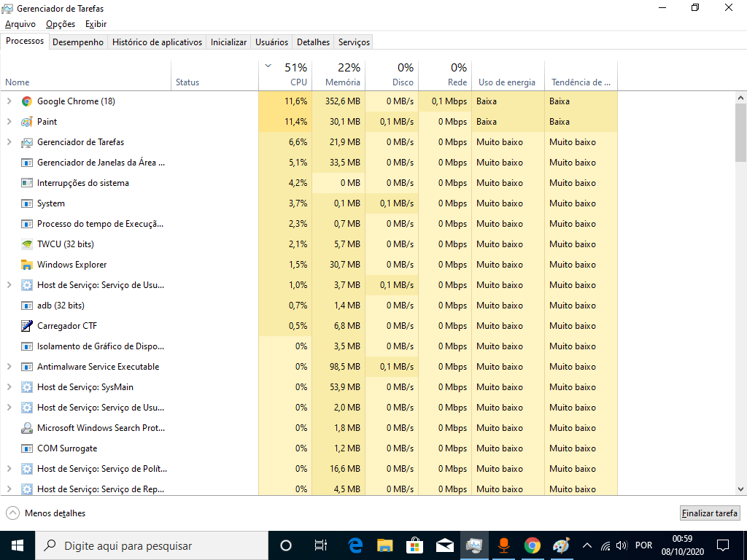Sort by the Nome column header

pos(86,75)
